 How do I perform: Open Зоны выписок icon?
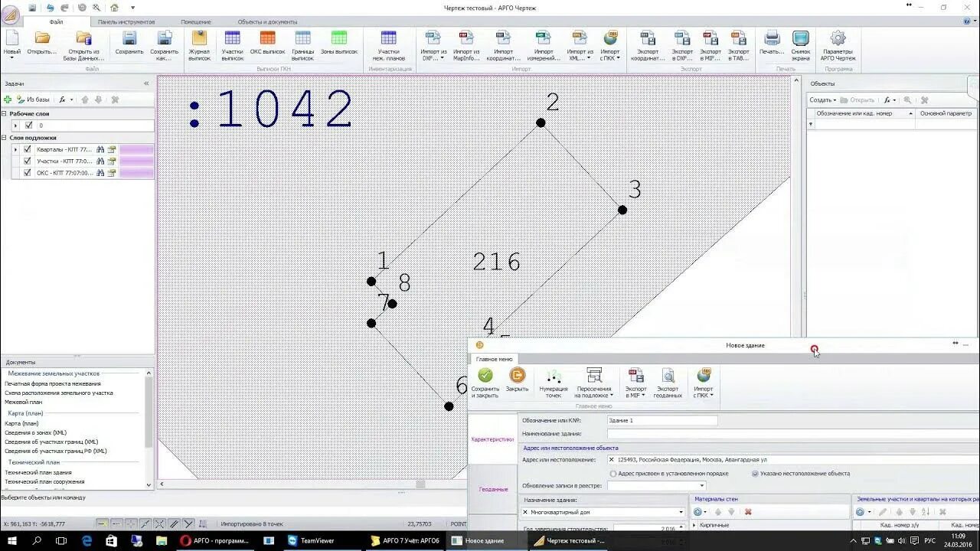(339, 44)
